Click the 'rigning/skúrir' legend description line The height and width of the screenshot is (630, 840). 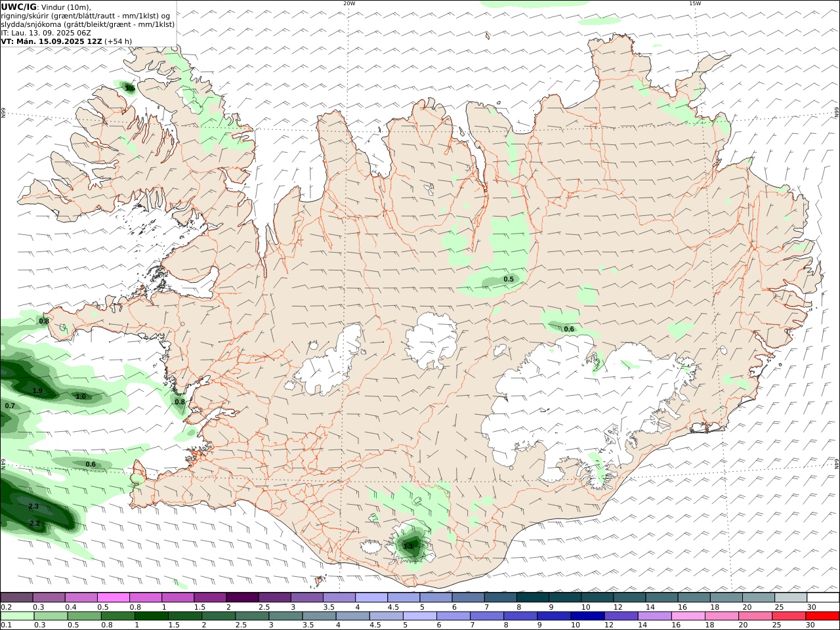pos(85,16)
